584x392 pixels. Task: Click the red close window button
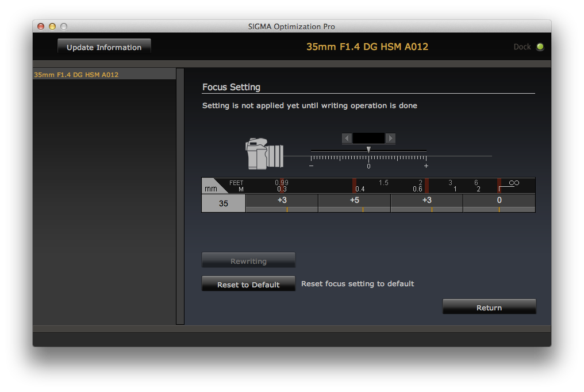[x=41, y=26]
